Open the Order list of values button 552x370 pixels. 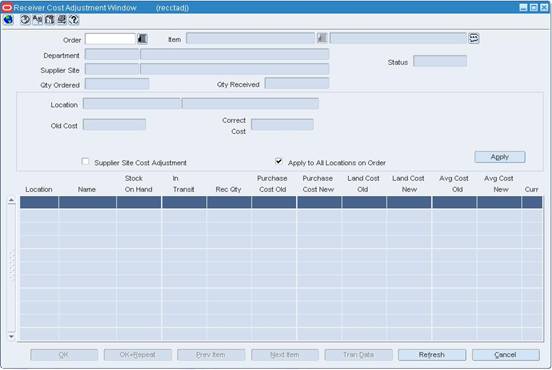click(x=142, y=38)
